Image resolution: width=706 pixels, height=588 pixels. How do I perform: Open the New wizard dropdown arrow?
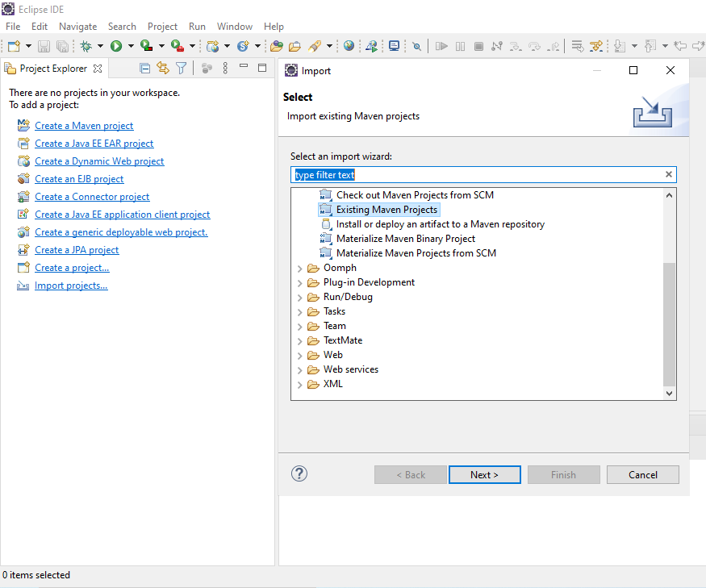(x=28, y=46)
